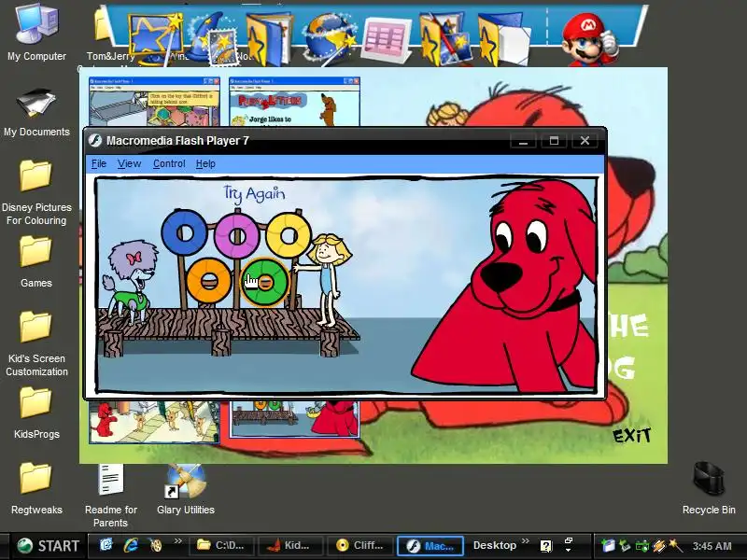Click the purple poodle Cleo character

click(x=130, y=283)
